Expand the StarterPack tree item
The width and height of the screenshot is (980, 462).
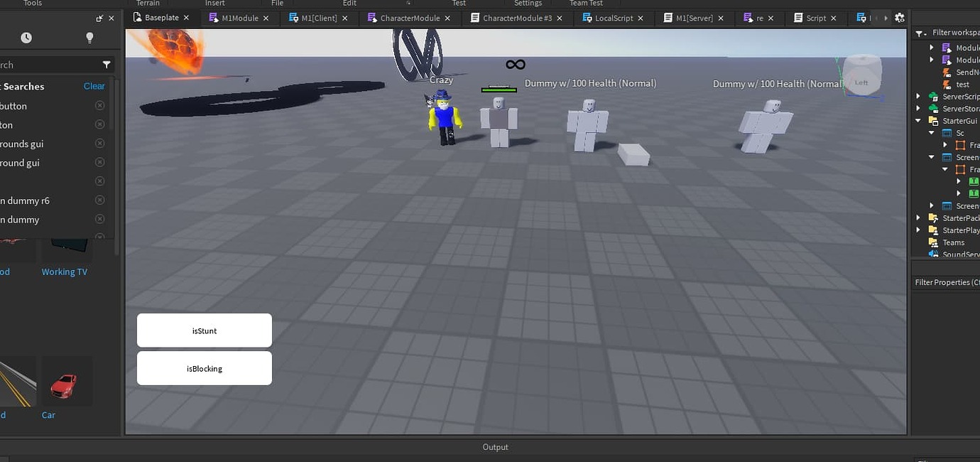tap(918, 217)
